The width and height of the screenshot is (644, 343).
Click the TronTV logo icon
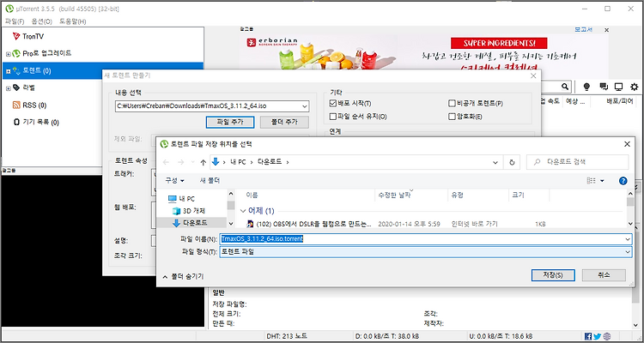click(16, 37)
